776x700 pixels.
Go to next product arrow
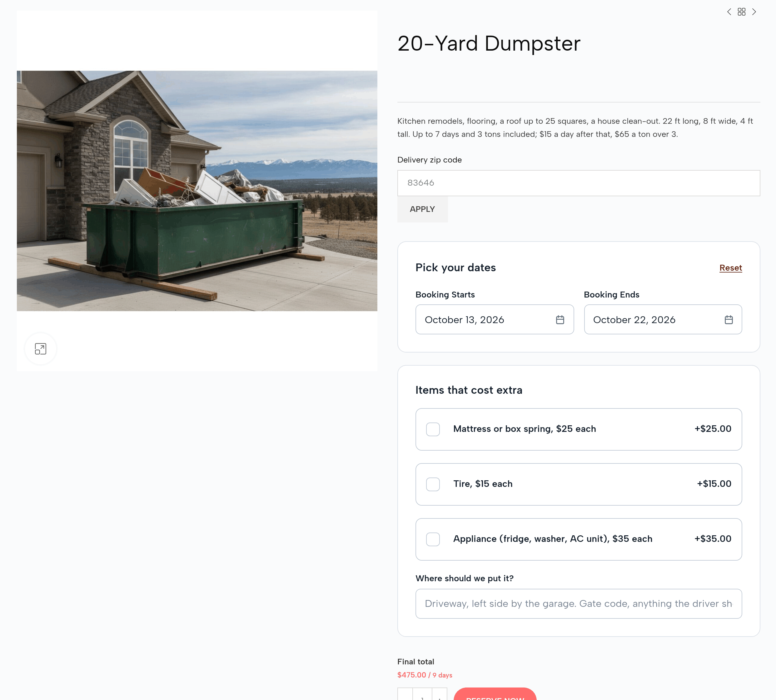click(754, 12)
